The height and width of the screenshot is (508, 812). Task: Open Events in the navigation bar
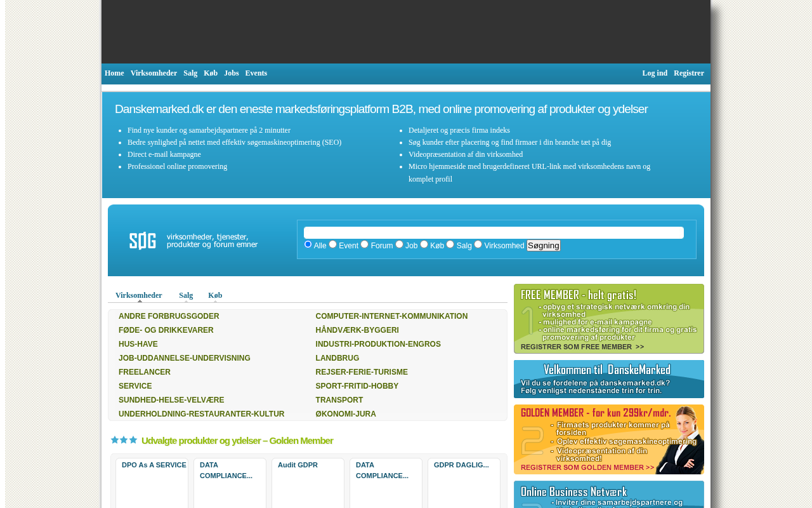[x=256, y=73]
